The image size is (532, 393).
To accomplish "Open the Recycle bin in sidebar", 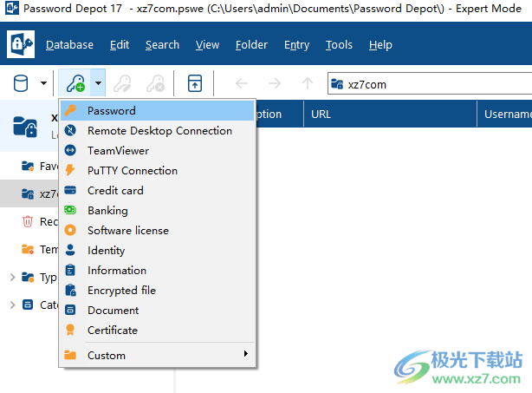I will pyautogui.click(x=29, y=222).
